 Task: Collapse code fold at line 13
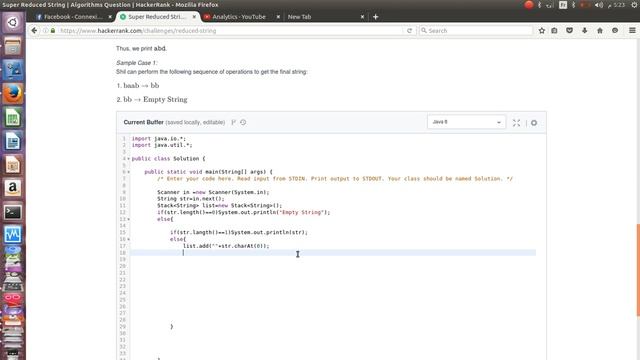129,219
